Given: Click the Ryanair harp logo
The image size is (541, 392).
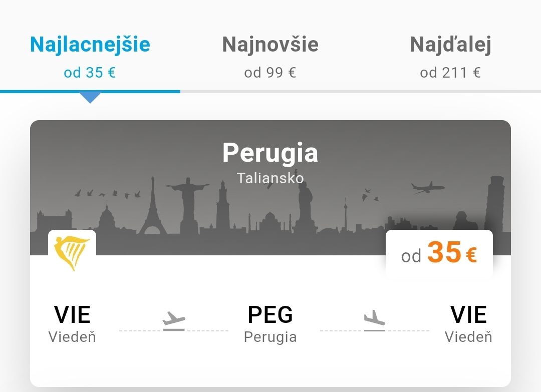Looking at the screenshot, I should 72,253.
